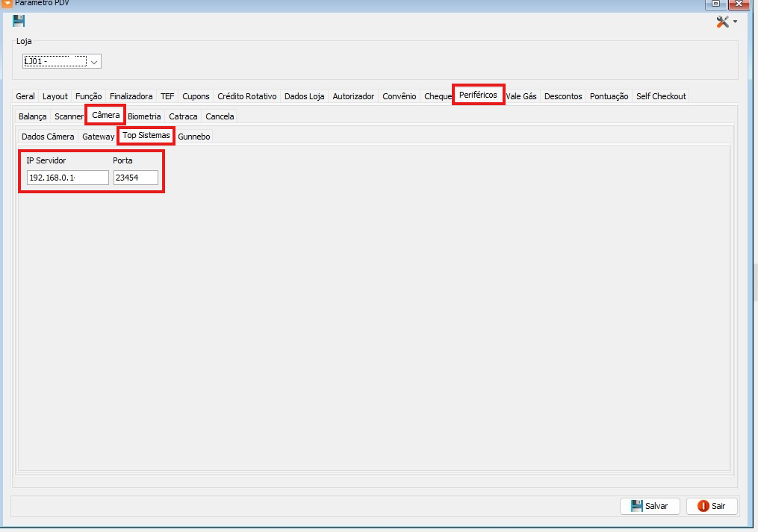Viewport: 758px width, 532px height.
Task: Click into the IP Servidor field
Action: coord(67,178)
